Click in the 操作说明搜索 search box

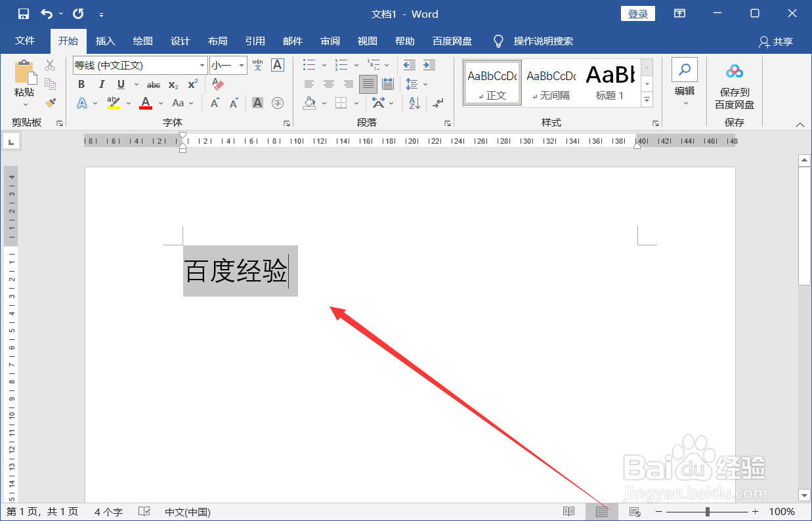click(543, 41)
